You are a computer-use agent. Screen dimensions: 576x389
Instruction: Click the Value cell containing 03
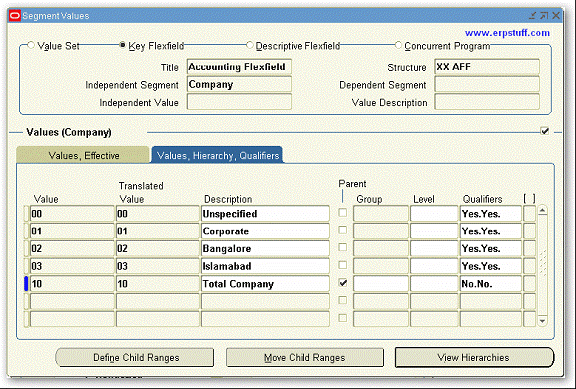tap(72, 266)
